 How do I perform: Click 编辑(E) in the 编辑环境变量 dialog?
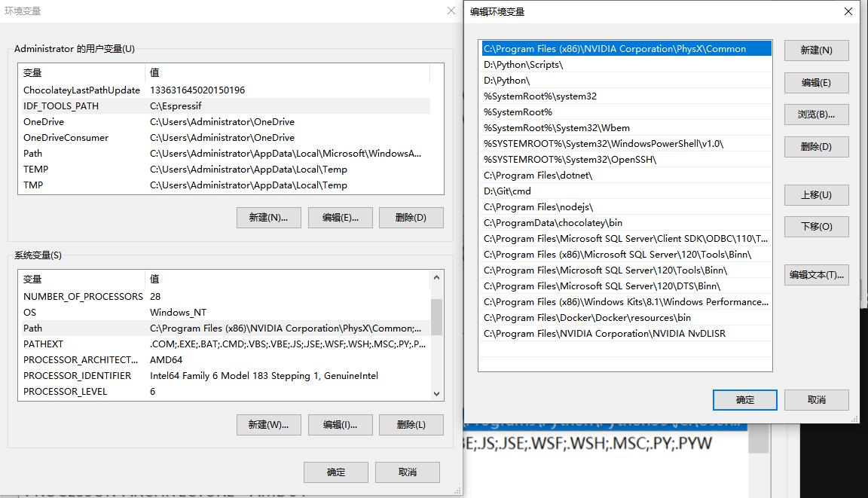point(816,82)
